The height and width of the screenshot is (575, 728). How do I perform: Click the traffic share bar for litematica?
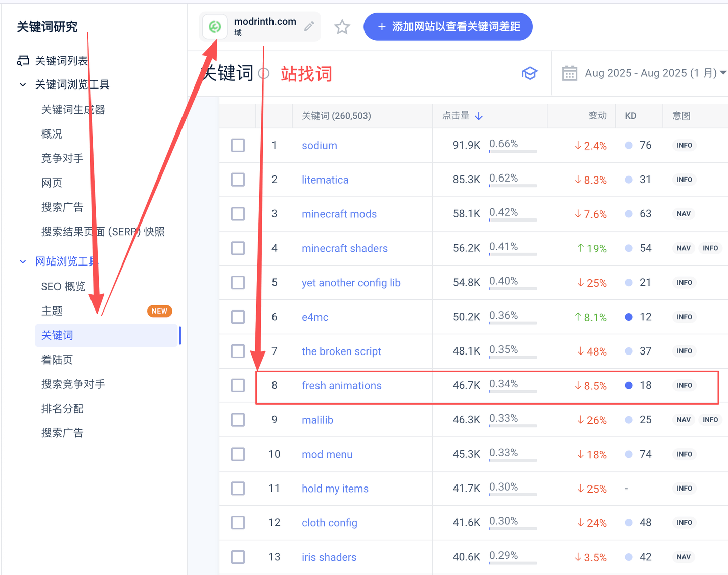click(513, 186)
